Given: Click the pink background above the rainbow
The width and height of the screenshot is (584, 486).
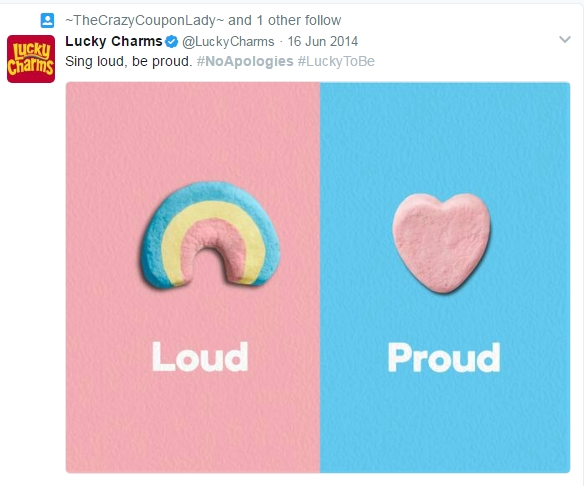Looking at the screenshot, I should 193,130.
